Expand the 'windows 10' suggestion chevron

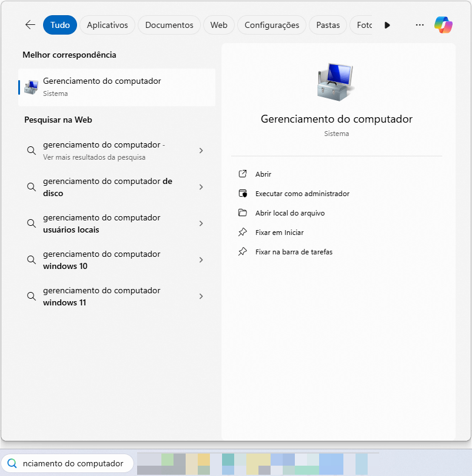(x=201, y=260)
